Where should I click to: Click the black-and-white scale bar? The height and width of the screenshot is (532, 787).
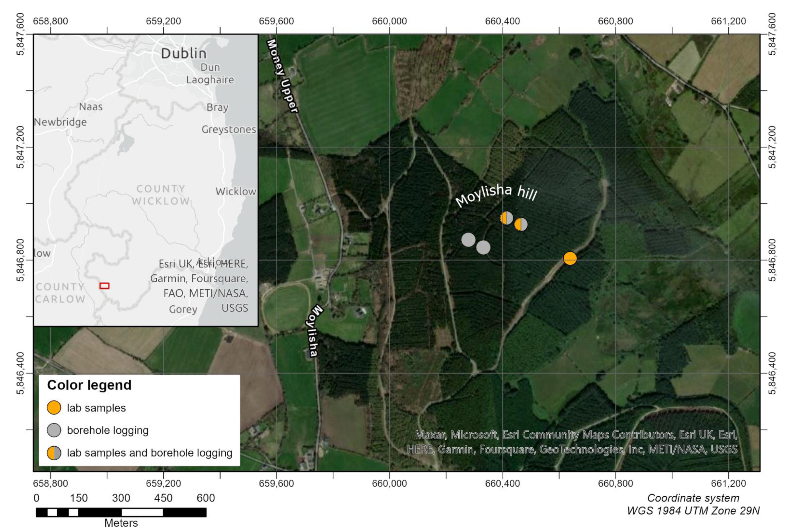(x=121, y=512)
